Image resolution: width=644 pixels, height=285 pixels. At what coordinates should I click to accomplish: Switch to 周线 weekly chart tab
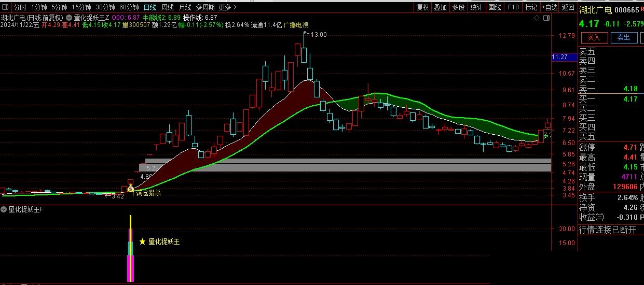167,7
